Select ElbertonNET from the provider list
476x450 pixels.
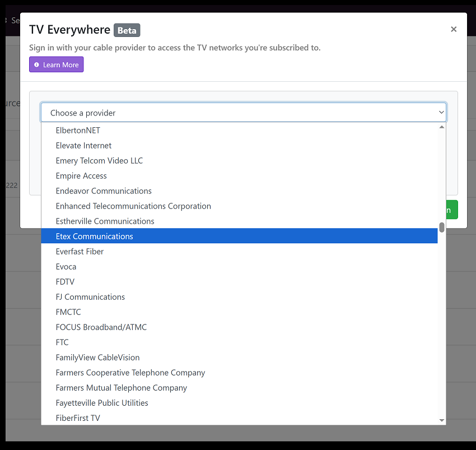coord(78,130)
